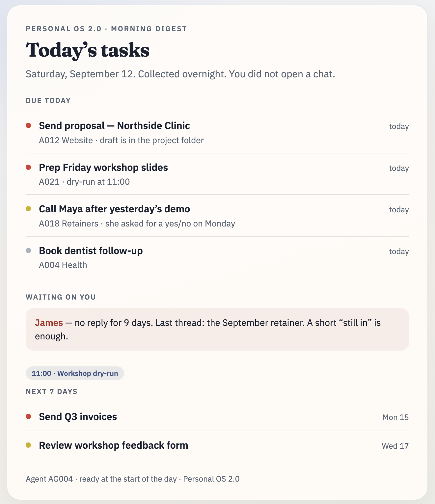Click the red dot beside Prep Friday workshop slides
This screenshot has height=504, width=435.
[x=28, y=167]
